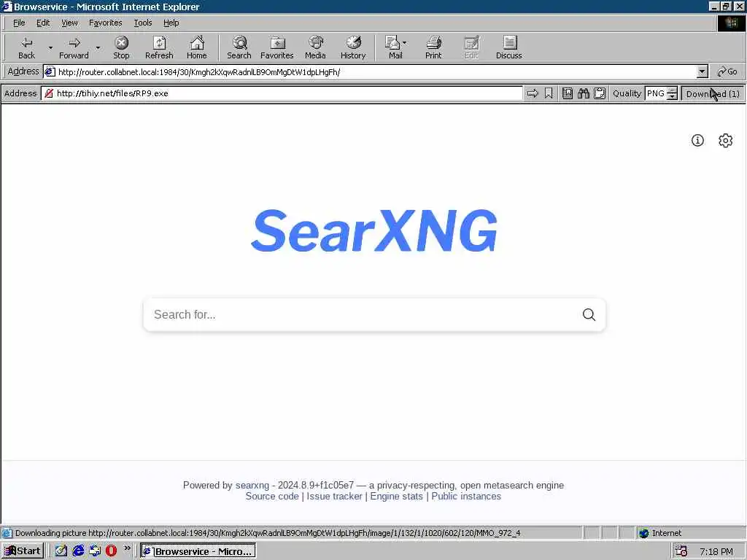Screen dimensions: 747x560
Task: Open SearXNG preferences gear icon
Action: 726,141
